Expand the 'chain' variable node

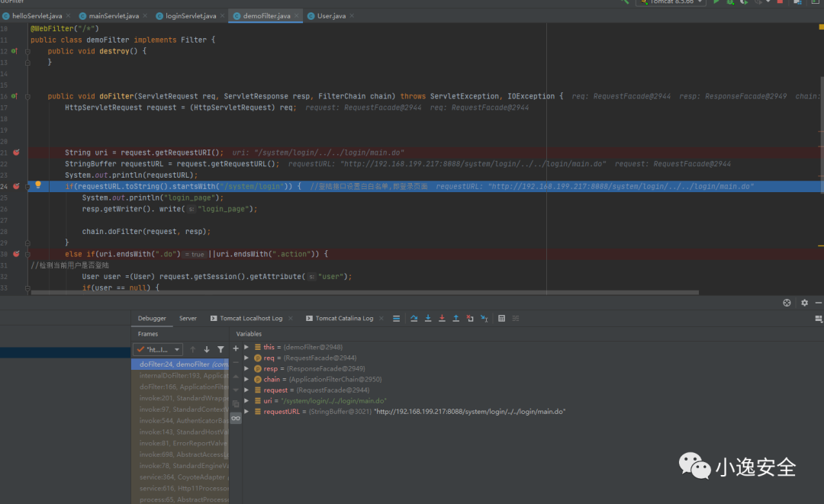coord(246,379)
